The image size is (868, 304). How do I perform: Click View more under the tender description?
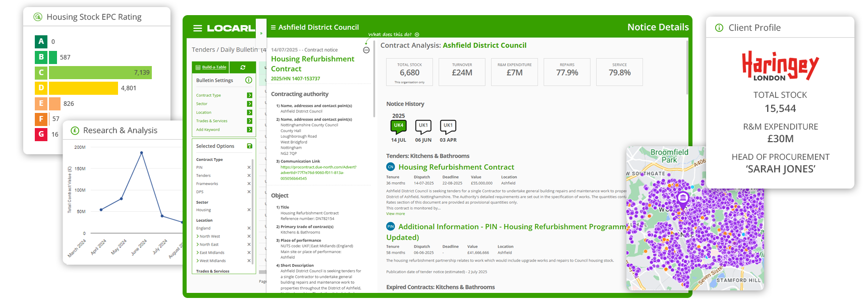click(395, 214)
